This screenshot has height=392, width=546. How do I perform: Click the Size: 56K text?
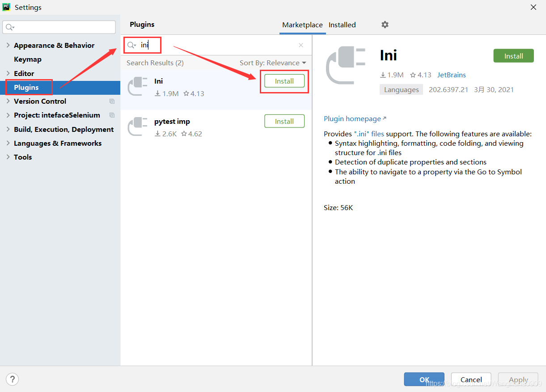tap(339, 208)
